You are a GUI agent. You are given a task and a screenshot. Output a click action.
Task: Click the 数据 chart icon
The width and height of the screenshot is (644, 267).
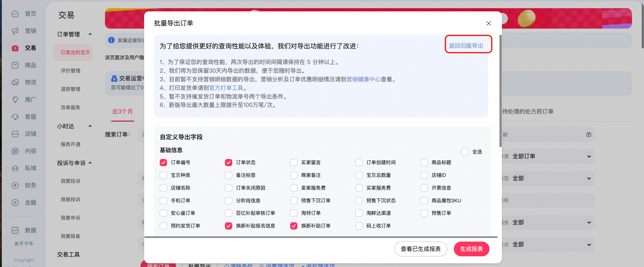(15, 230)
